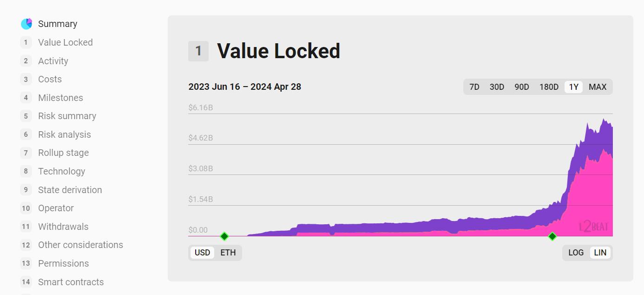Select USD currency display
Viewport: 644px width, 295px height.
pos(202,253)
